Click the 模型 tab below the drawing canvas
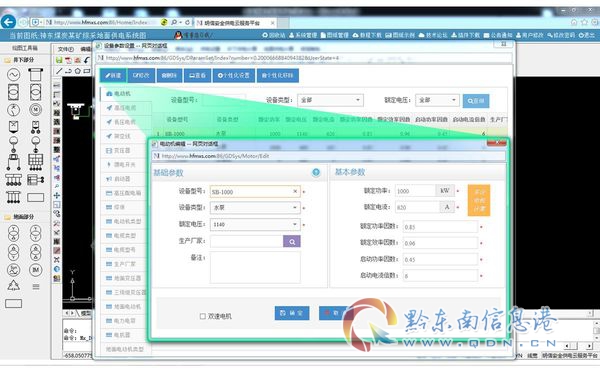 85,313
